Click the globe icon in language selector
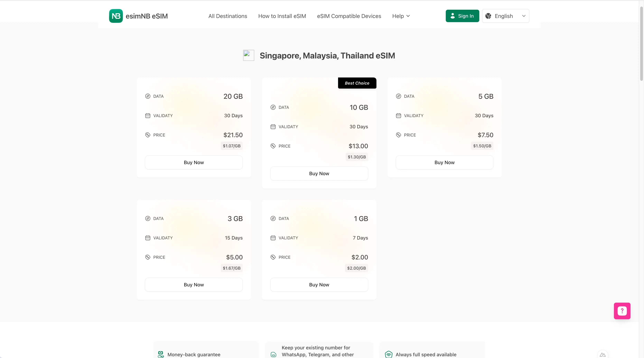This screenshot has height=358, width=644. pos(488,16)
